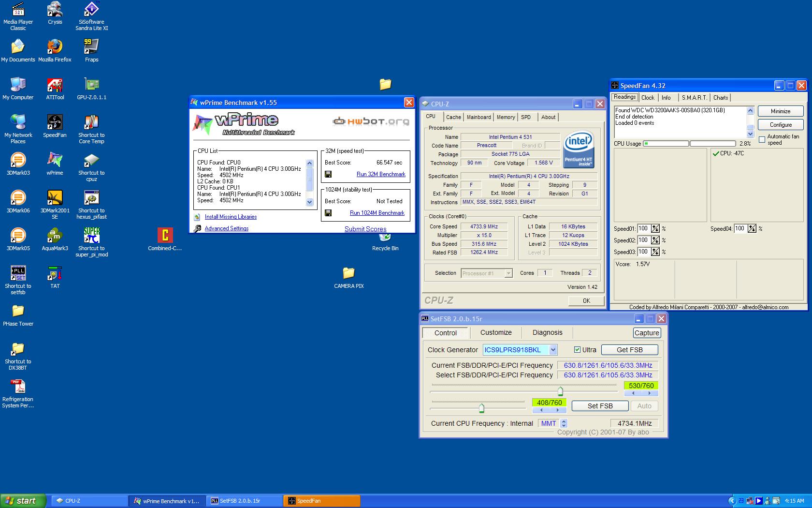Launch 3DMark03 desktop icon

pyautogui.click(x=18, y=164)
